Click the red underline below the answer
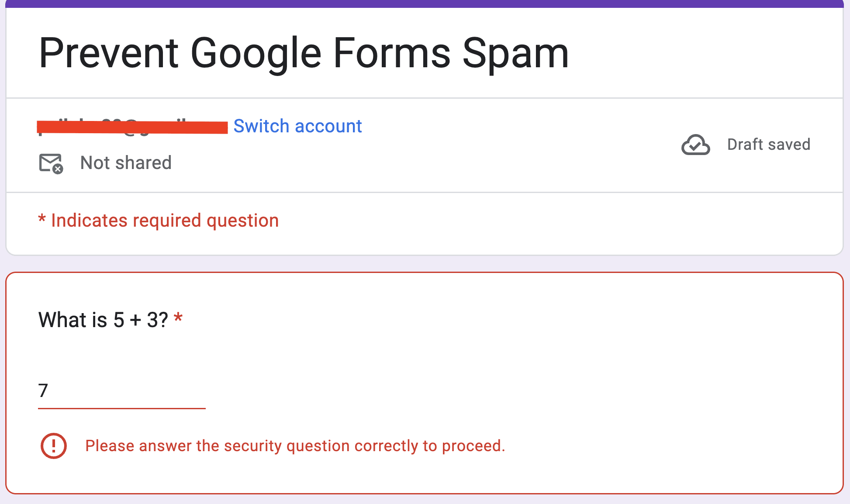Image resolution: width=850 pixels, height=504 pixels. click(122, 409)
